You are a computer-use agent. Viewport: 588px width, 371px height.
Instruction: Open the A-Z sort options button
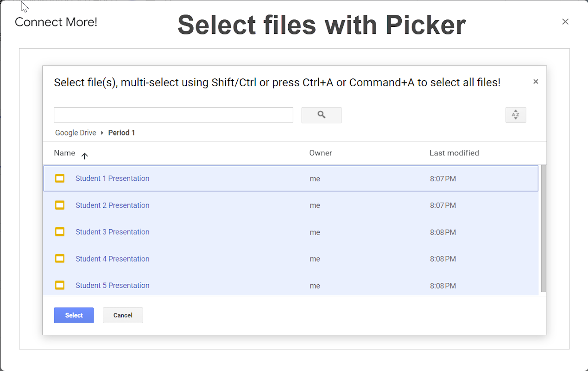pos(515,115)
